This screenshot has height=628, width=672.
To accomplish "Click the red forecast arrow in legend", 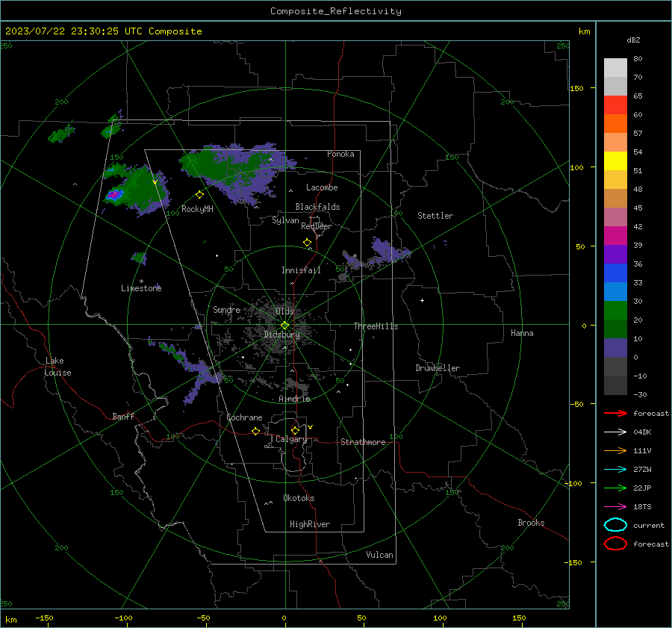I will [615, 413].
